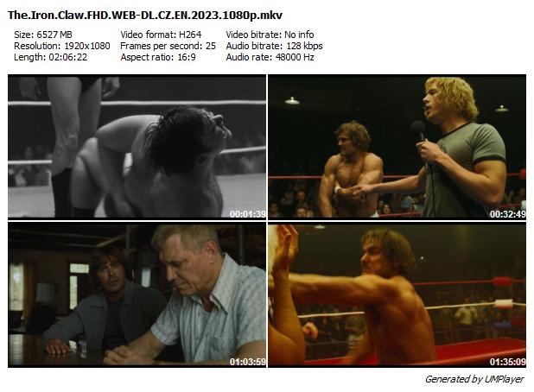Select the Resolution: 1920x1080 line
Image resolution: width=534 pixels, height=392 pixels.
[x=62, y=46]
